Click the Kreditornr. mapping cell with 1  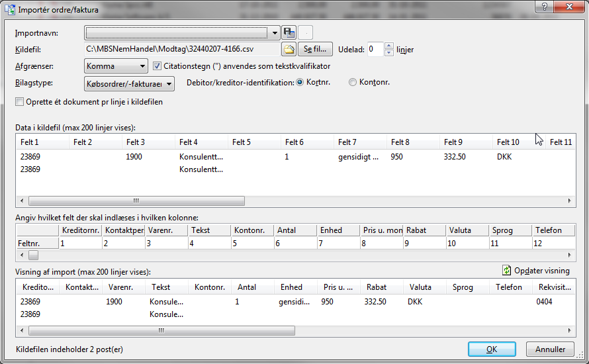pyautogui.click(x=80, y=244)
